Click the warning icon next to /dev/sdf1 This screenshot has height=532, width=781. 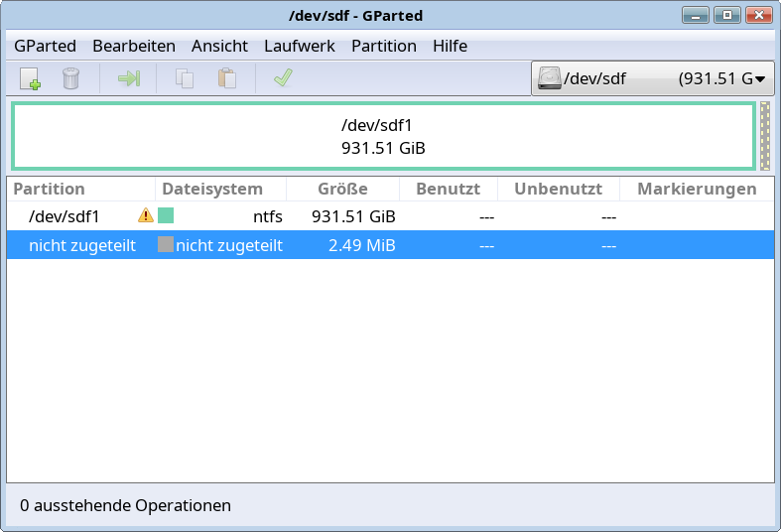[x=146, y=215]
